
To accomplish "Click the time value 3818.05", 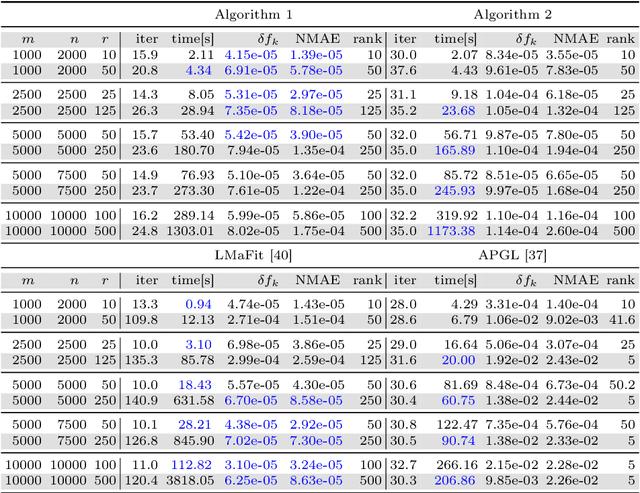I will [190, 481].
